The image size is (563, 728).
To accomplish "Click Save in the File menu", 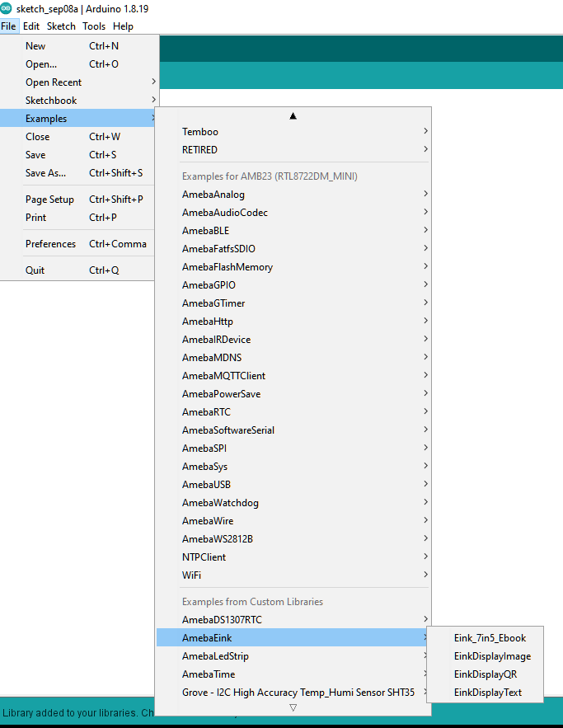I will (x=77, y=155).
